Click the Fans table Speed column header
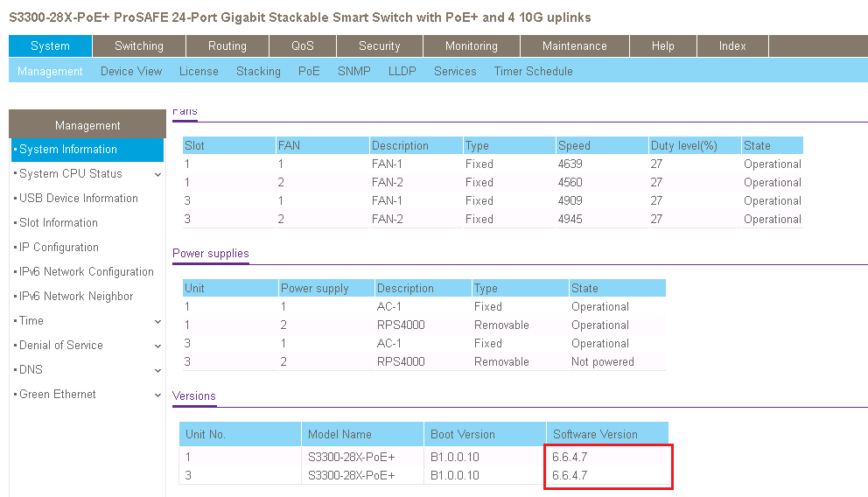This screenshot has width=868, height=497. tap(602, 145)
